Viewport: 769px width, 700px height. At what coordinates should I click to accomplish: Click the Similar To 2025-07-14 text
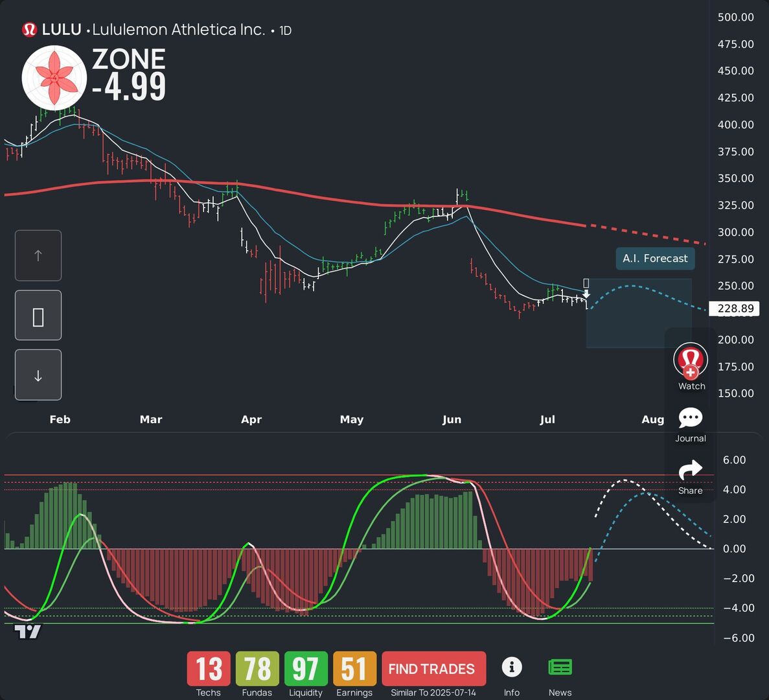[433, 693]
